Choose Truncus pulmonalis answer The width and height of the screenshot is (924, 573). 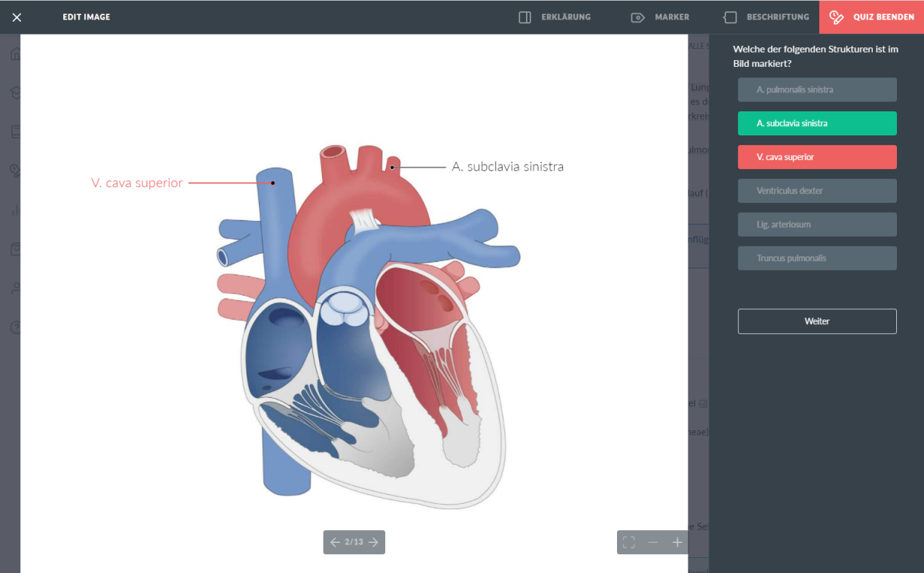tap(816, 258)
